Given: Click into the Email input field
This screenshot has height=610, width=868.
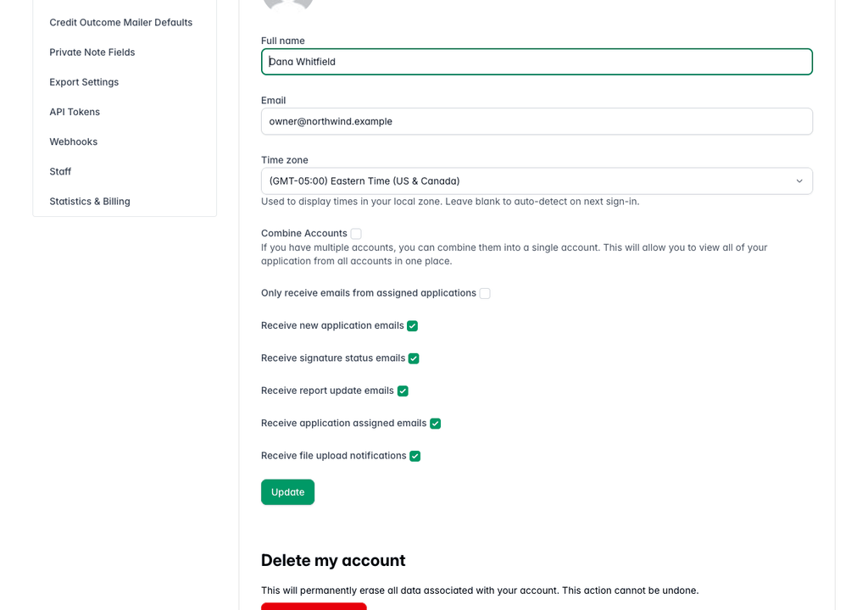Looking at the screenshot, I should pos(537,121).
